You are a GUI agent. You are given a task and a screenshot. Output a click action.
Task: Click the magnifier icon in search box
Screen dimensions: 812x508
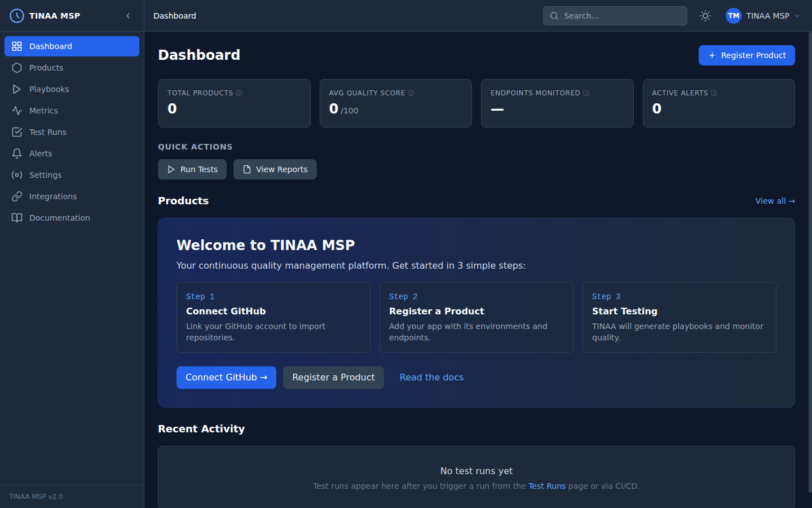[x=554, y=16]
